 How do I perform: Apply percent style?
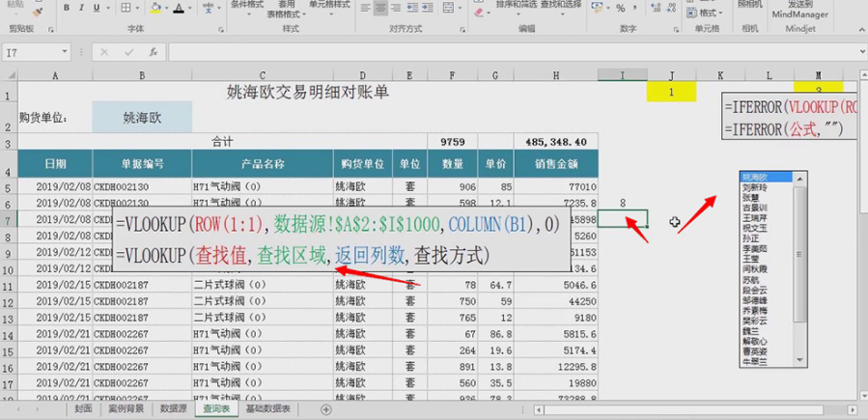click(x=621, y=9)
